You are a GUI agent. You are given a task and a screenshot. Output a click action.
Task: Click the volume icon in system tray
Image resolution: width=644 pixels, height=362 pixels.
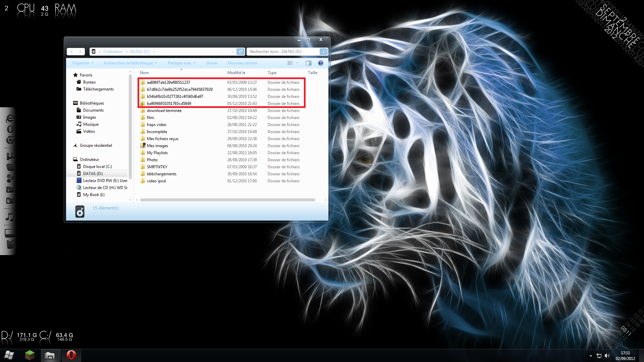(x=607, y=356)
